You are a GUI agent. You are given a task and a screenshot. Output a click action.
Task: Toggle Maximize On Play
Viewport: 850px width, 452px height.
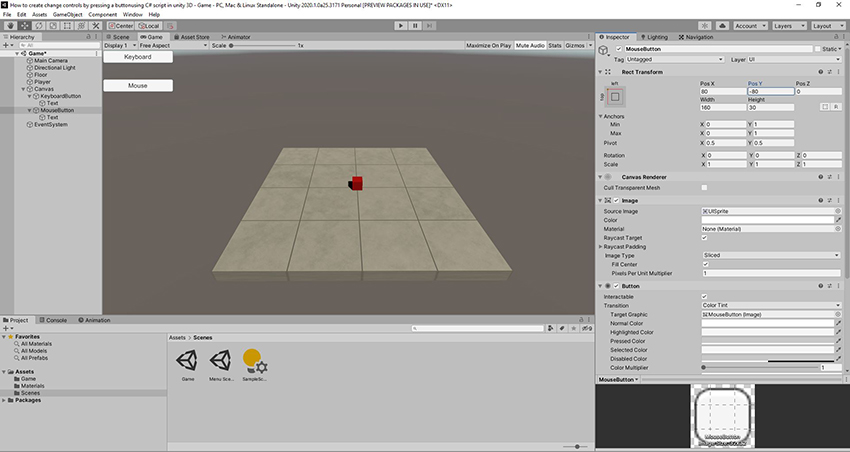pyautogui.click(x=488, y=46)
